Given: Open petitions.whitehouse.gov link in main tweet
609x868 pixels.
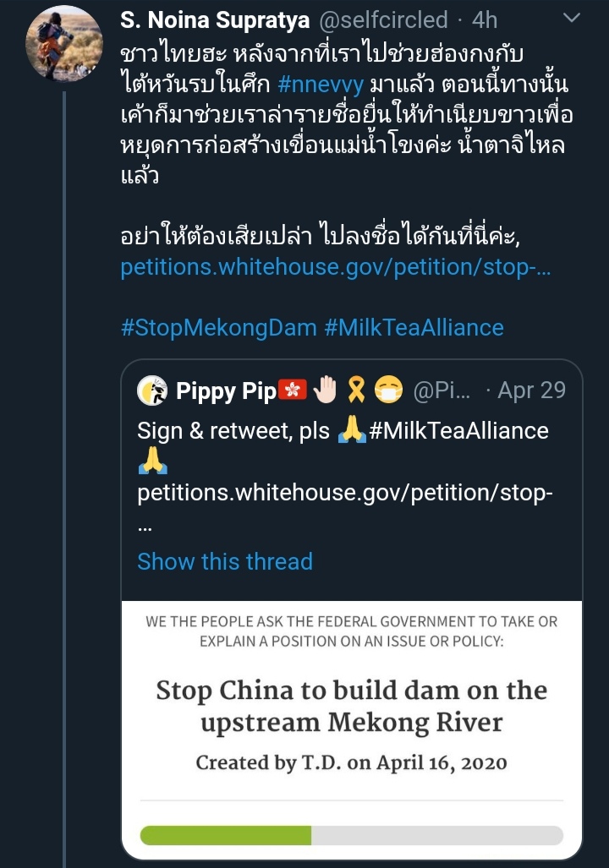Looking at the screenshot, I should (337, 267).
